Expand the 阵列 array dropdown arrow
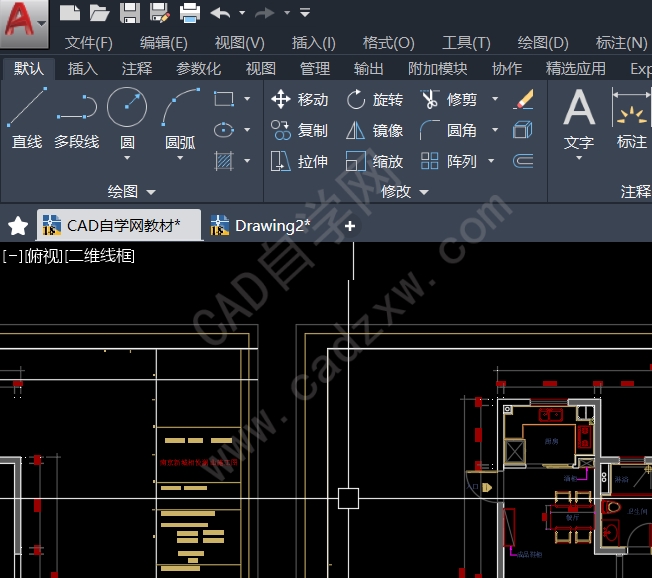The height and width of the screenshot is (578, 652). (x=491, y=161)
